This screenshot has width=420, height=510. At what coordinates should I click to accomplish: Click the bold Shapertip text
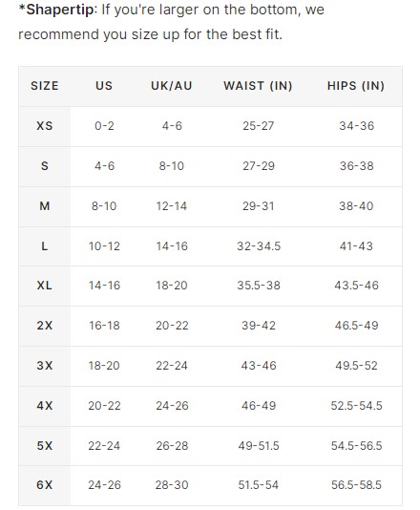tap(58, 10)
